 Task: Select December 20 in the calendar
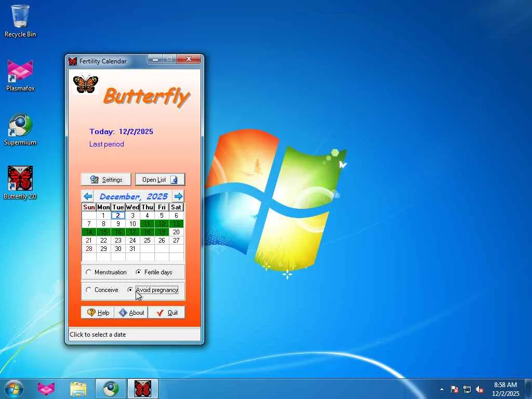(176, 232)
